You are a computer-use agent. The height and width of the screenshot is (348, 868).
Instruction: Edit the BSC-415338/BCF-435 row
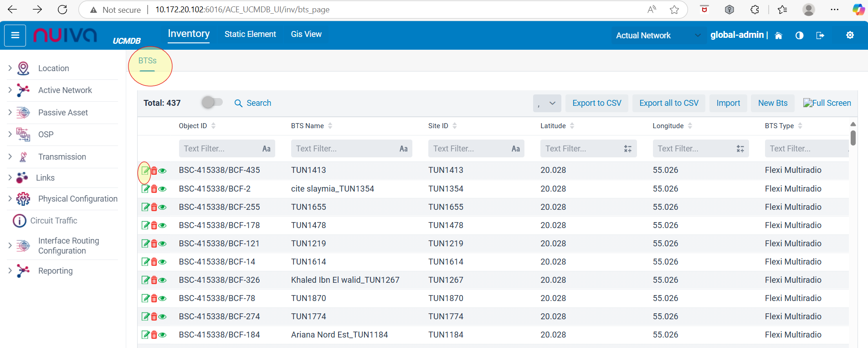click(x=145, y=171)
